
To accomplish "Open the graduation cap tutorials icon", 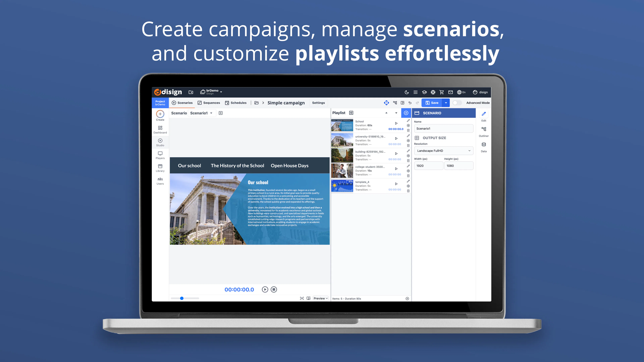I will [x=424, y=92].
